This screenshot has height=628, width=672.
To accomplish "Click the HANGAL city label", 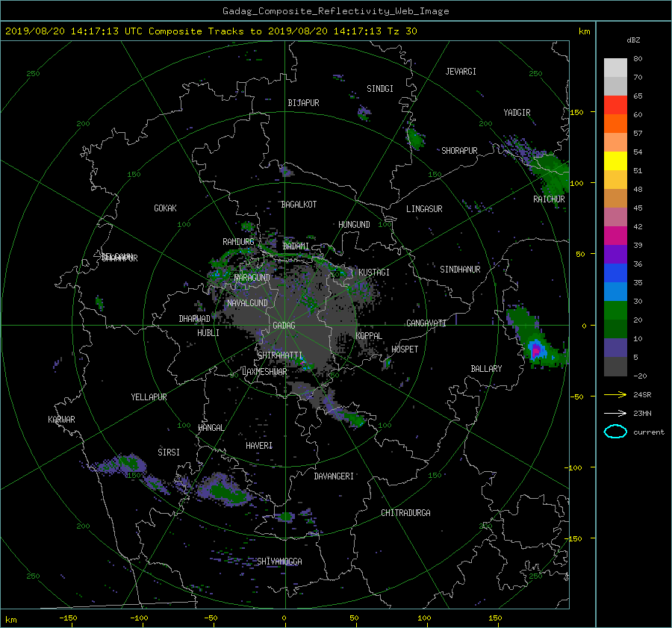I will (211, 428).
